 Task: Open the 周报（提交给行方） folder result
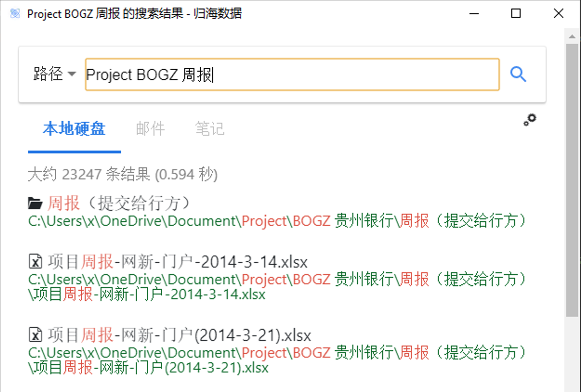[119, 203]
